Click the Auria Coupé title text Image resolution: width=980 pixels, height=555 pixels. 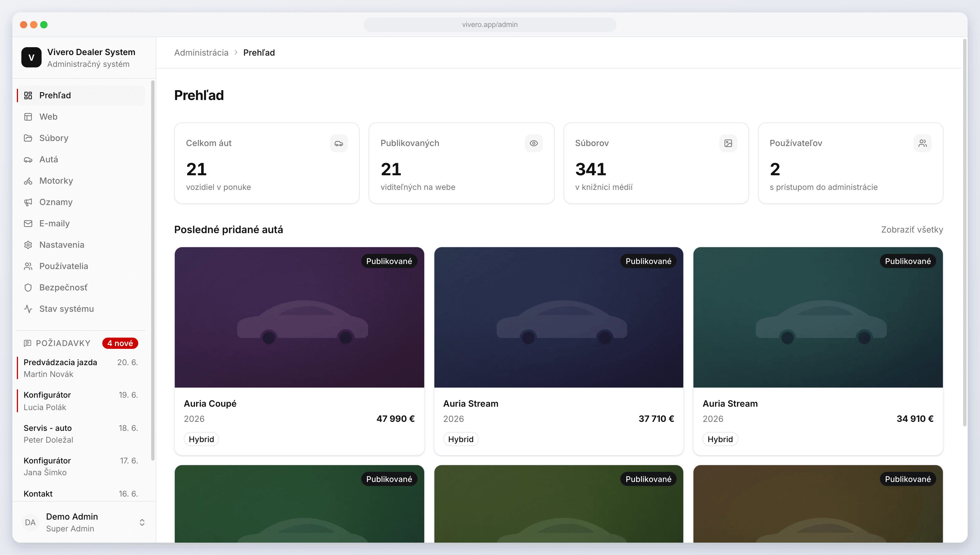tap(210, 404)
